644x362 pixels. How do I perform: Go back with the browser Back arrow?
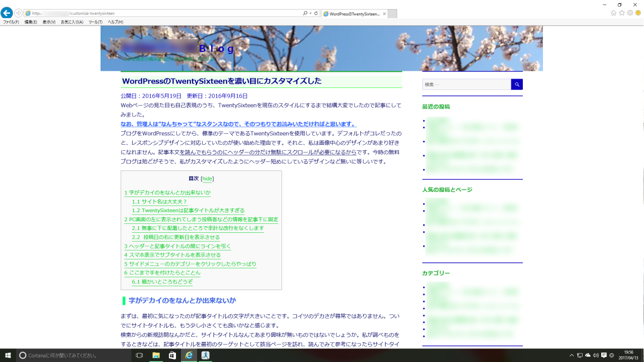(x=7, y=13)
